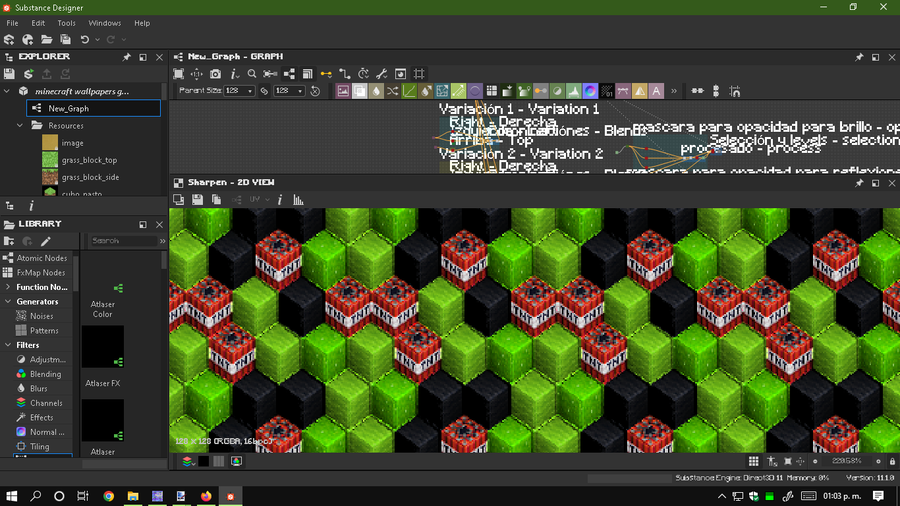This screenshot has width=900, height=506.
Task: Open the search magnifier in graph toolbar
Action: [x=251, y=74]
